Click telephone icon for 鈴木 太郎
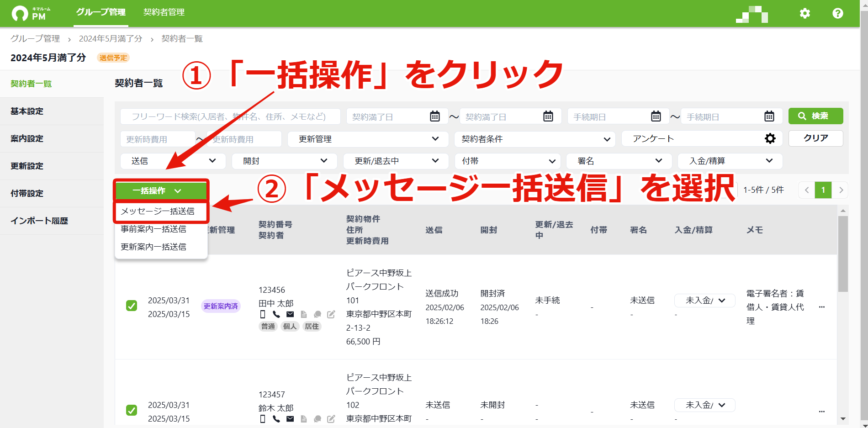The image size is (868, 428). click(276, 419)
